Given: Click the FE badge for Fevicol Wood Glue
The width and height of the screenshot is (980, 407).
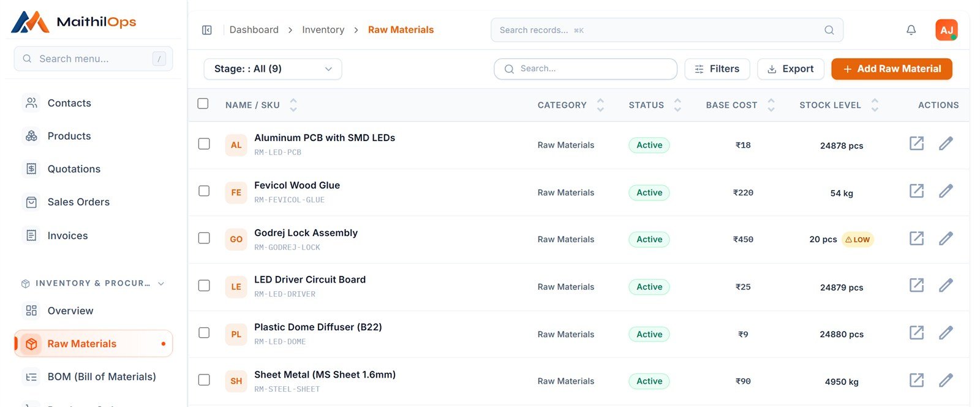Looking at the screenshot, I should tap(236, 192).
